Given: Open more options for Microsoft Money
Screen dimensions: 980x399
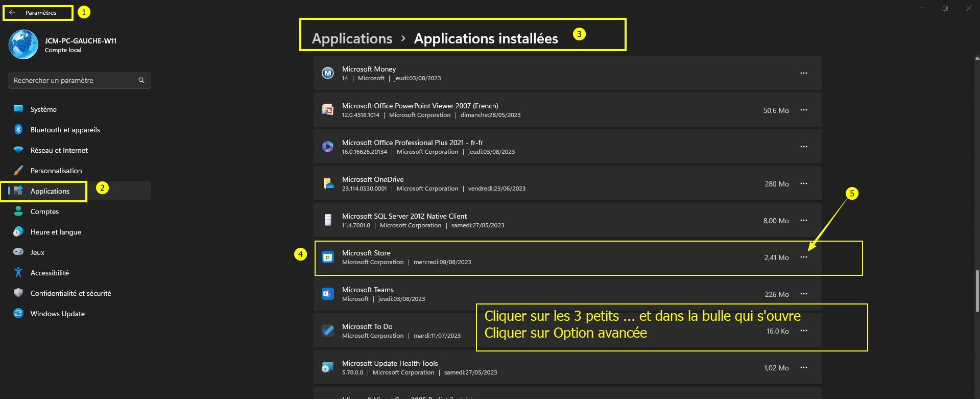Looking at the screenshot, I should [x=804, y=74].
